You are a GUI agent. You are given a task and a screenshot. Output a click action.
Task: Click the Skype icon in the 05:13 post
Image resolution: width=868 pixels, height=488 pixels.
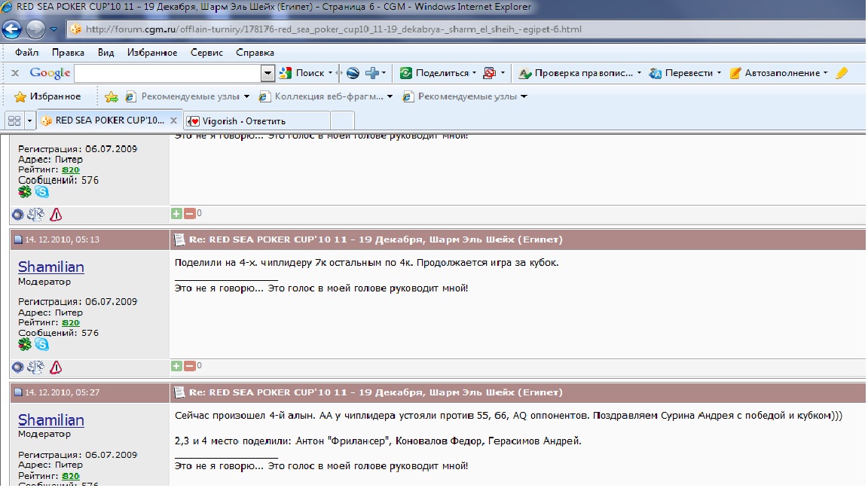click(x=42, y=344)
